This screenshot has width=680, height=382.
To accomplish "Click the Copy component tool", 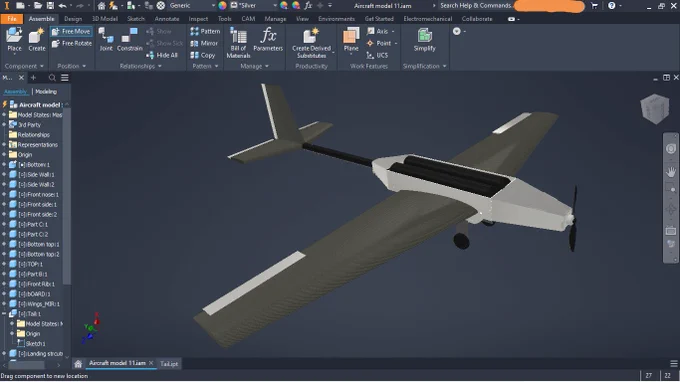I will click(x=203, y=55).
